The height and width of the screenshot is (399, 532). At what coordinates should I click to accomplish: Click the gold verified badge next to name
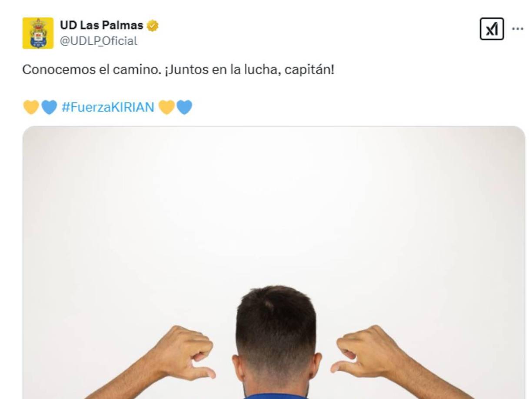[x=153, y=26]
